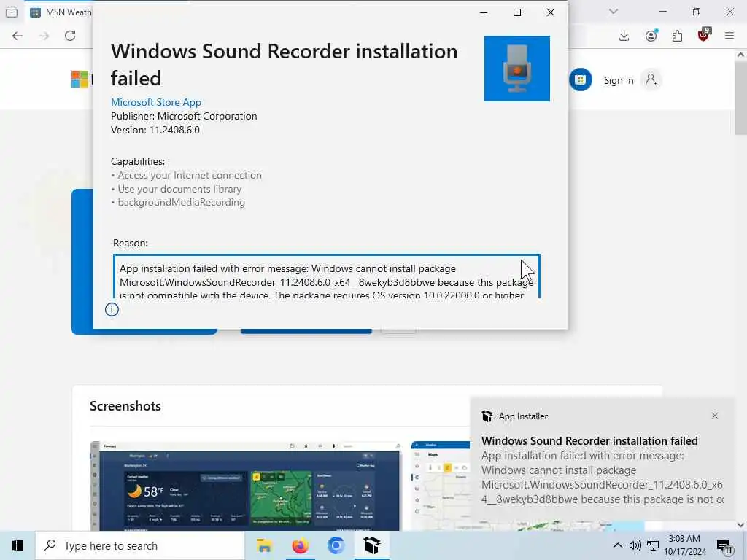The width and height of the screenshot is (747, 560).
Task: Close the App Installer dialog window
Action: pos(551,12)
